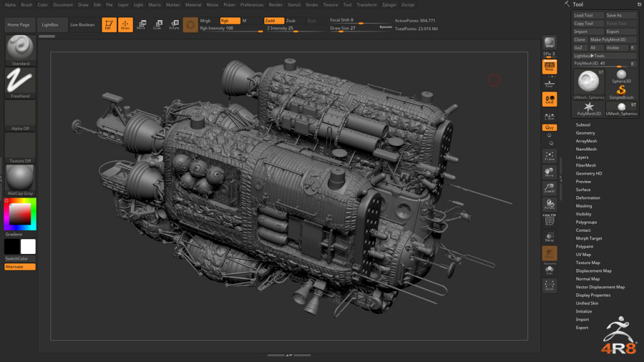The height and width of the screenshot is (362, 644).
Task: Click the Make PolyMesh3D button
Action: [613, 40]
